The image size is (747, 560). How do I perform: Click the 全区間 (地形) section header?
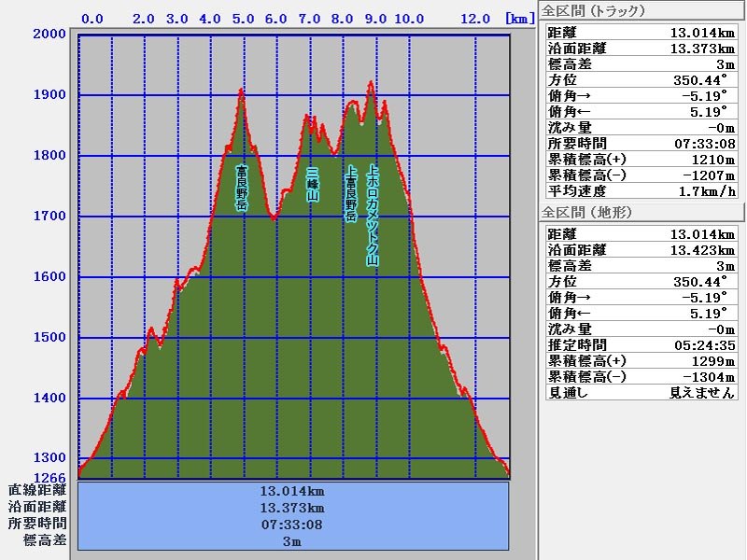[586, 213]
